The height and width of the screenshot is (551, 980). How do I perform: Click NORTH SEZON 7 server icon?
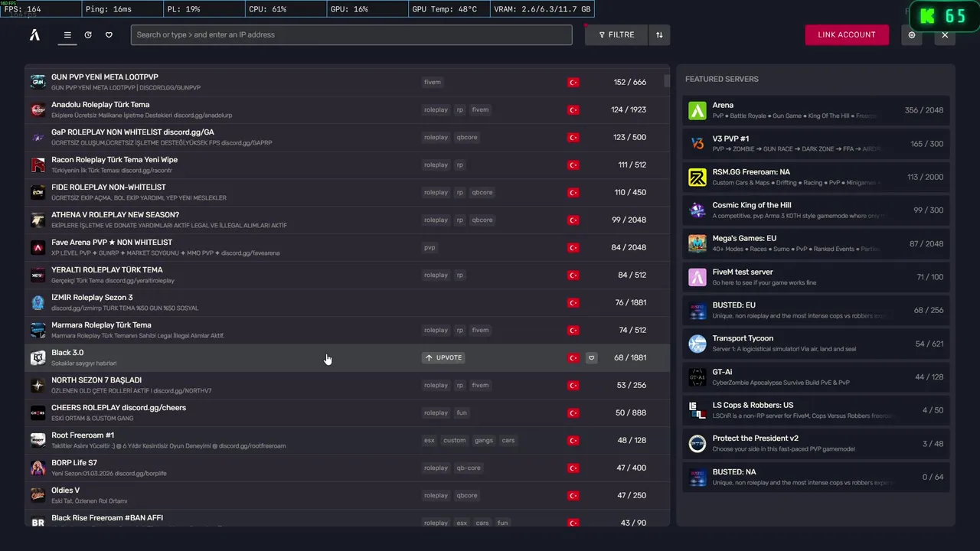(38, 385)
